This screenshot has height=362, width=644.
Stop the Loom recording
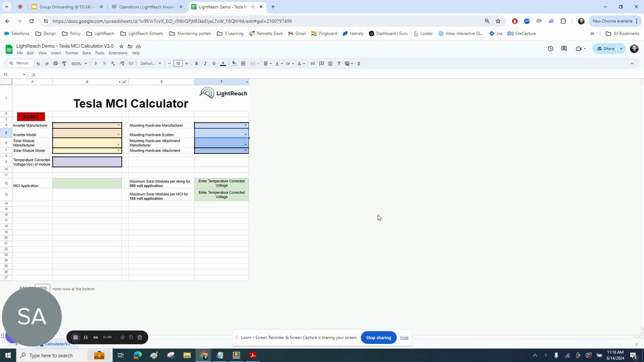75,337
